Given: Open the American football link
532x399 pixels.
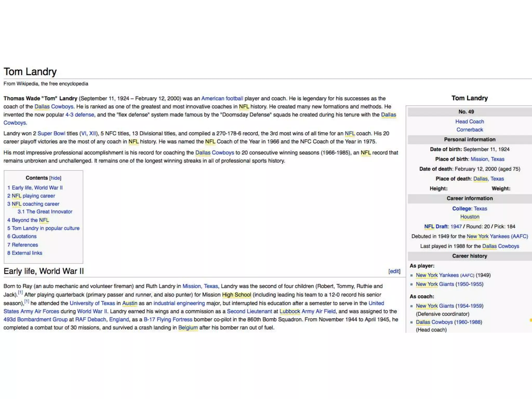Looking at the screenshot, I should pyautogui.click(x=222, y=98).
